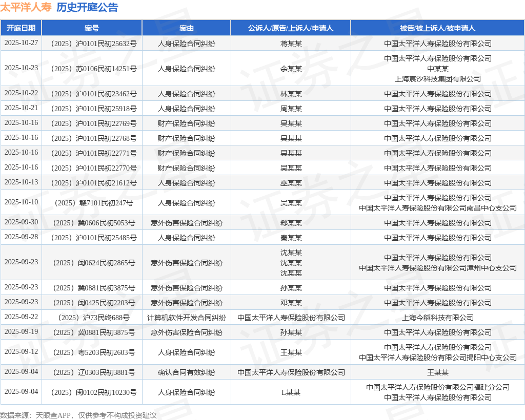
Task: Click the date cell 2025-10-21
Action: tap(21, 108)
